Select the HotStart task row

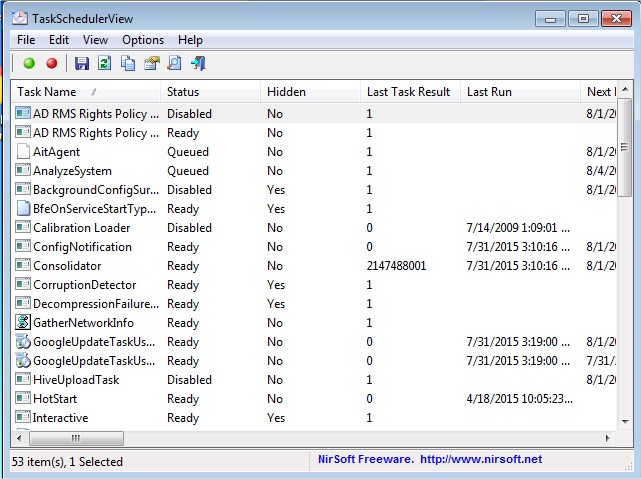(x=55, y=399)
